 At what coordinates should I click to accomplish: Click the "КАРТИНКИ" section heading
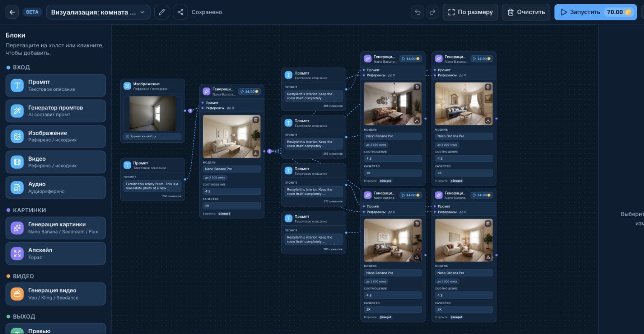click(x=29, y=210)
